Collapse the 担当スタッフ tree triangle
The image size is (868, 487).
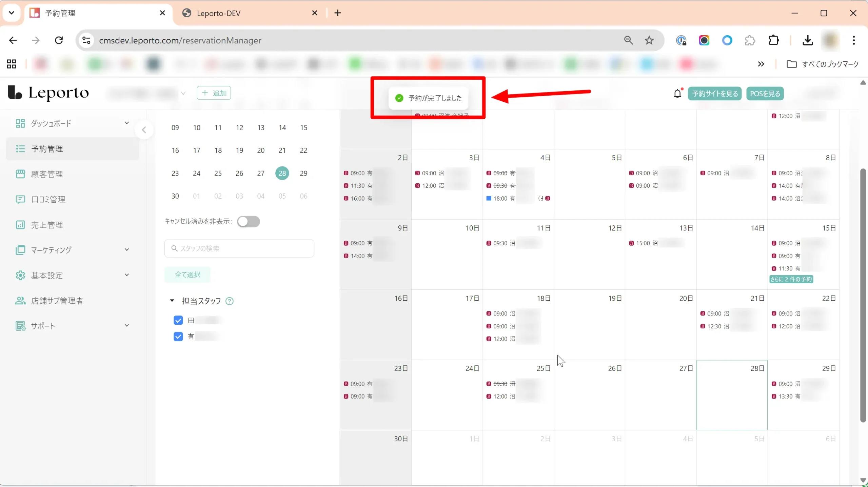pos(172,301)
